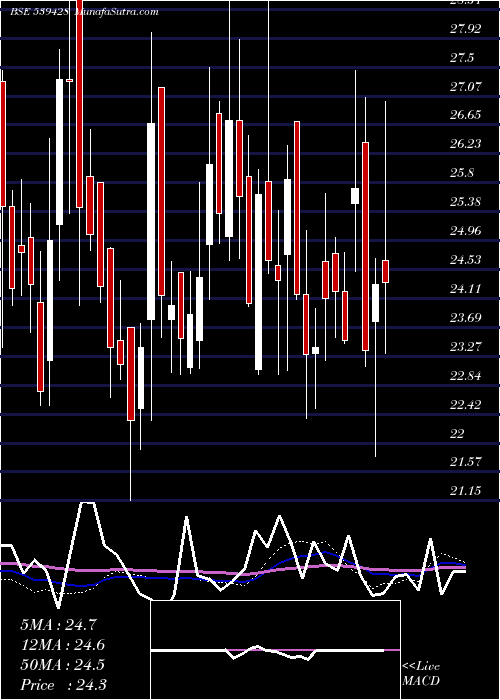Viewport: 500px width, 700px height.
Task: Click the 25.38 price axis label
Action: pos(466,202)
